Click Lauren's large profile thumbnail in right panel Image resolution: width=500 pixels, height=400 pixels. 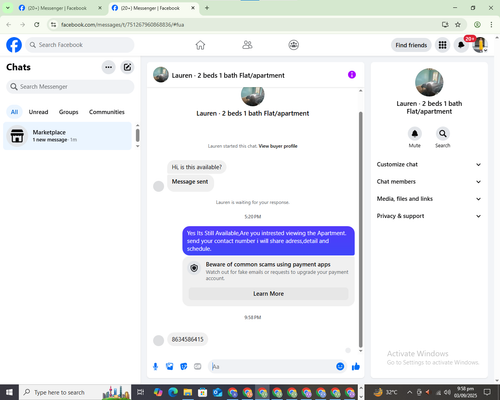coord(429,82)
